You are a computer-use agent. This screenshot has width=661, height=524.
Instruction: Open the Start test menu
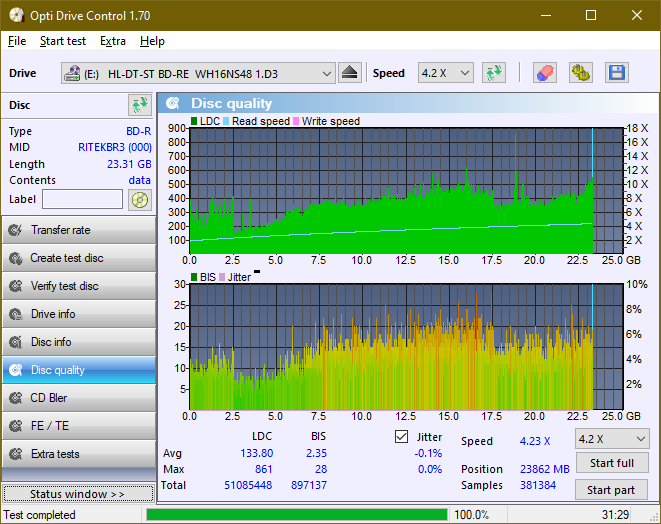tap(63, 41)
